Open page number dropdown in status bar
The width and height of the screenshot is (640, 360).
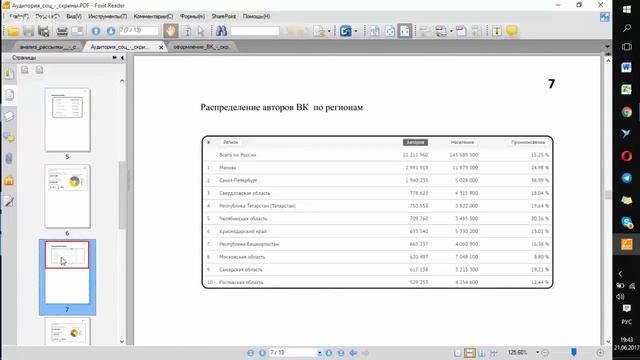point(319,353)
